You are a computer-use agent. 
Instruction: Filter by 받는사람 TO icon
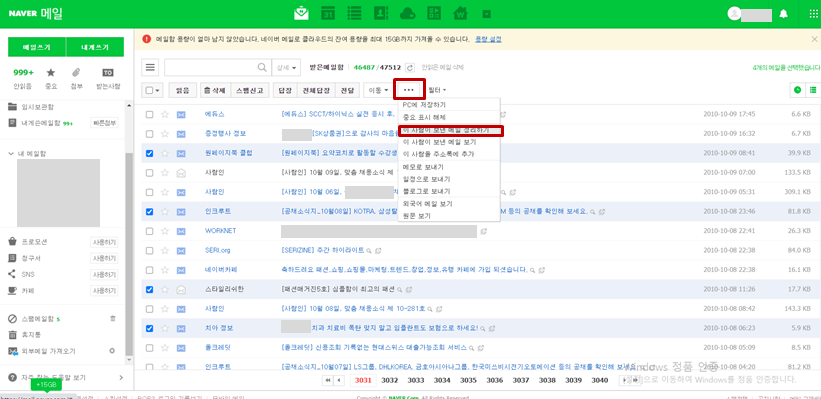point(107,73)
